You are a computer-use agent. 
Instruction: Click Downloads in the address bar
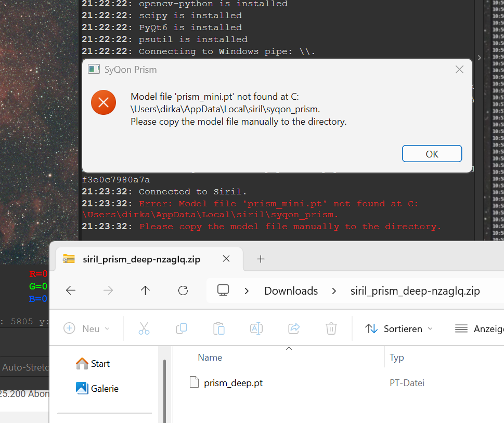291,291
